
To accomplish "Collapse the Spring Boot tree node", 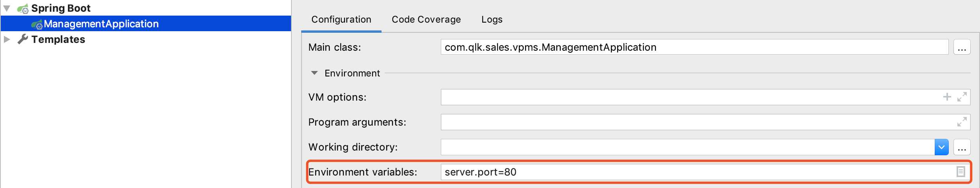I will pos(7,8).
